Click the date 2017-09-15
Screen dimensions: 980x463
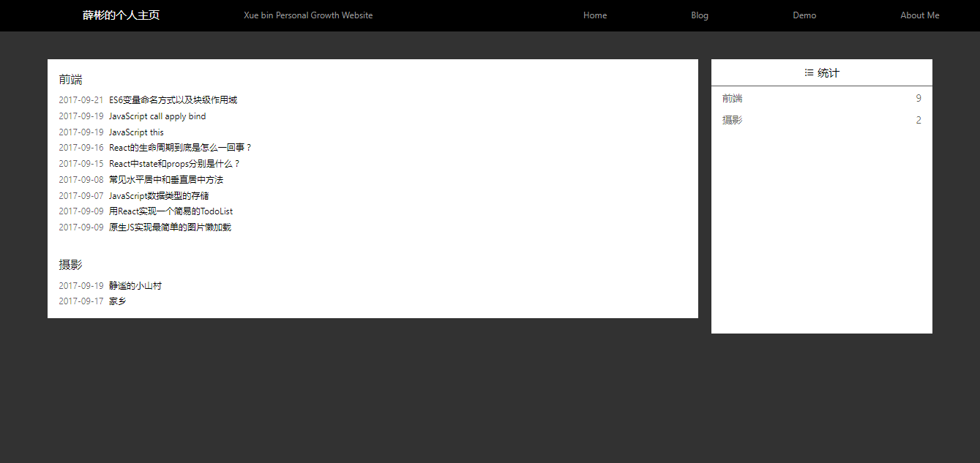click(x=81, y=164)
